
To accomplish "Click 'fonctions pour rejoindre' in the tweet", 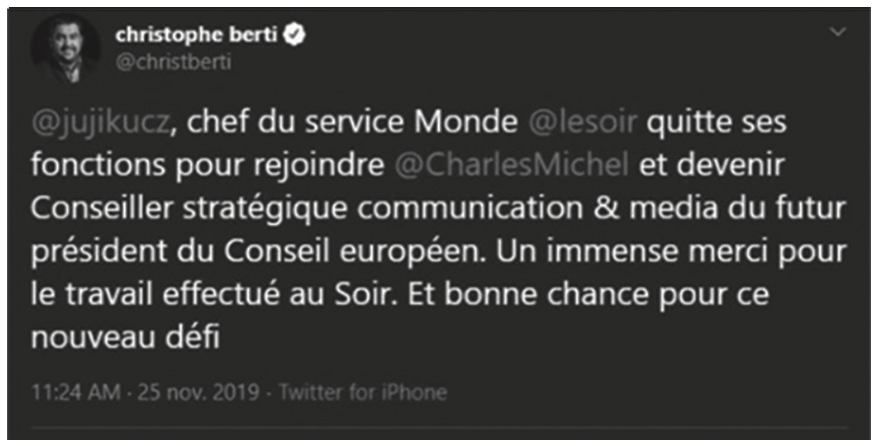I will pyautogui.click(x=208, y=166).
